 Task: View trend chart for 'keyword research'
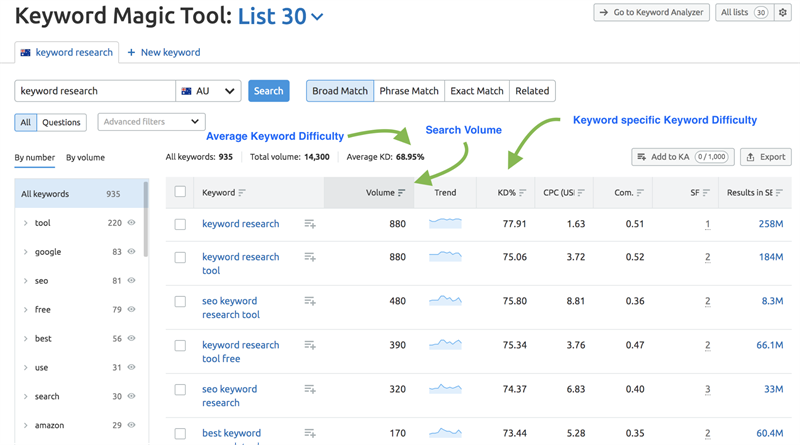tap(445, 223)
